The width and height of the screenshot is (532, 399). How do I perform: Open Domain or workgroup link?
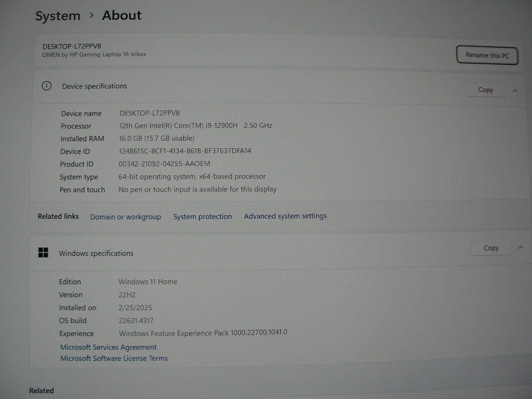coord(125,217)
